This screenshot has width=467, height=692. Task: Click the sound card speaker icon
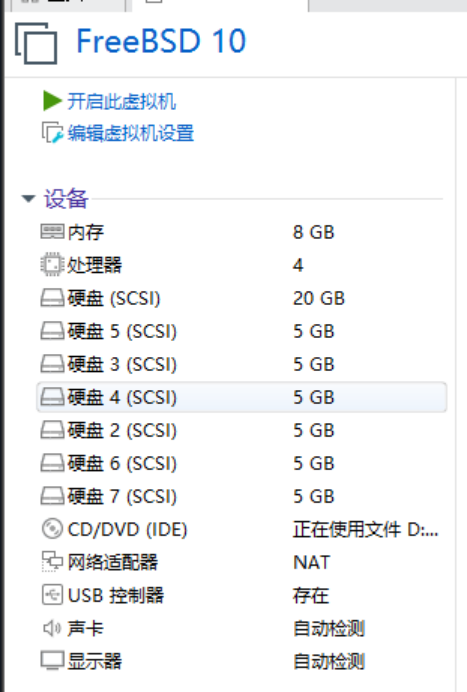pyautogui.click(x=52, y=628)
